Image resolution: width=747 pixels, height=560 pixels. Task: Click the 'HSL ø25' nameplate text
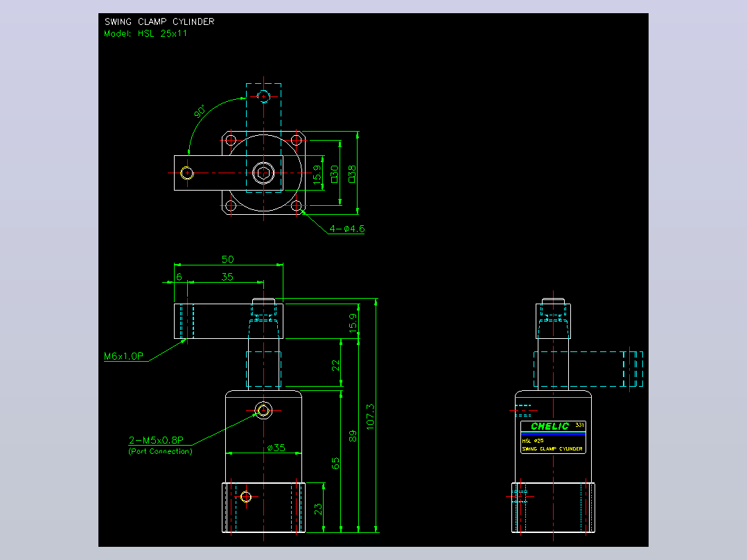coord(533,441)
